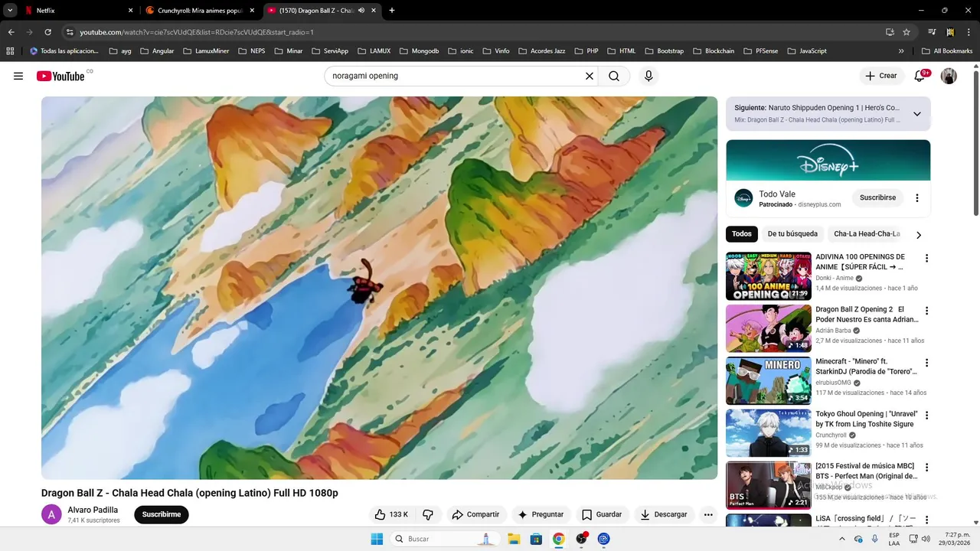Open the Alvaro Padilla channel name
The width and height of the screenshot is (980, 551).
(93, 510)
